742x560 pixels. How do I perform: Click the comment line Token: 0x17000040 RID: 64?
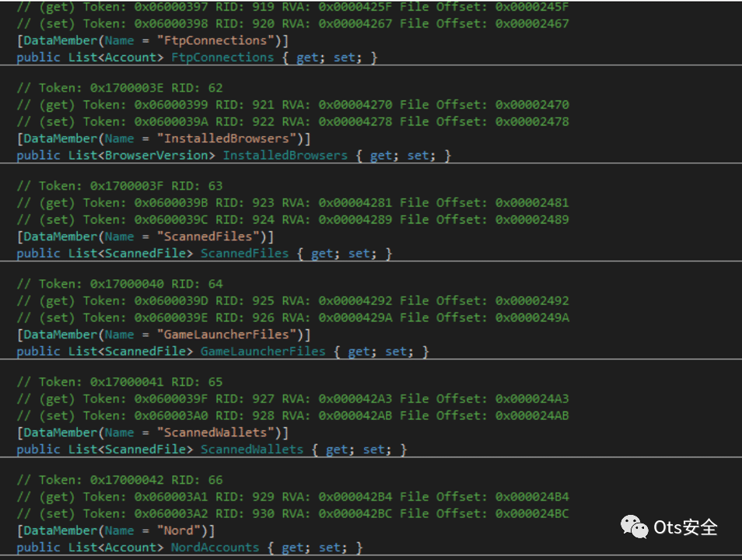pyautogui.click(x=120, y=284)
